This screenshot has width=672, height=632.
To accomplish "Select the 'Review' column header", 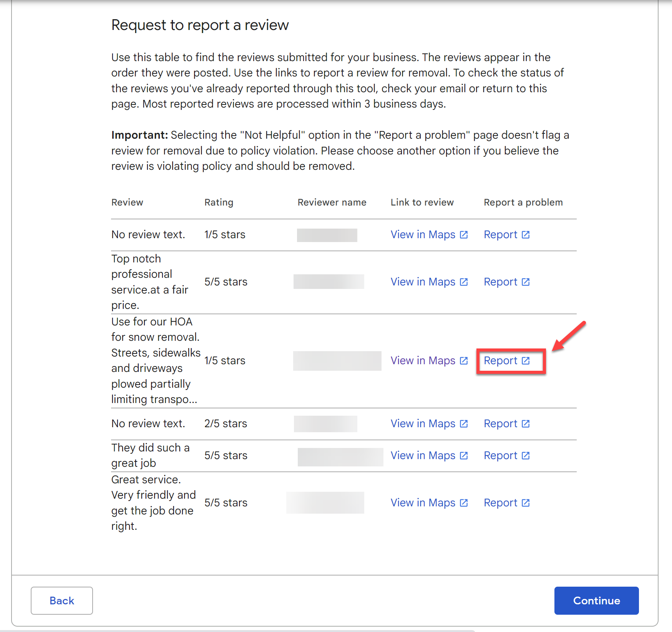I will [x=127, y=202].
